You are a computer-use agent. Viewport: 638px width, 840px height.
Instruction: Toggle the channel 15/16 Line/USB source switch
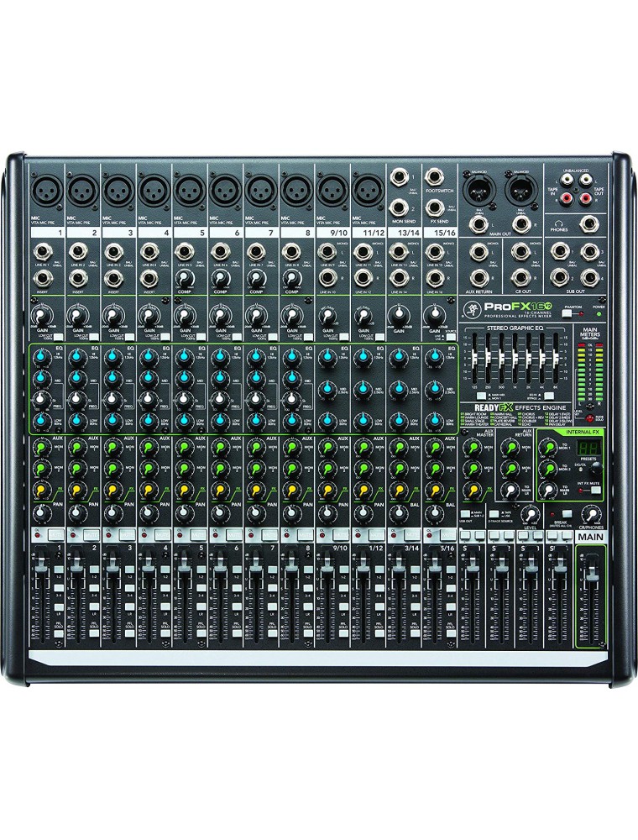coord(452,338)
